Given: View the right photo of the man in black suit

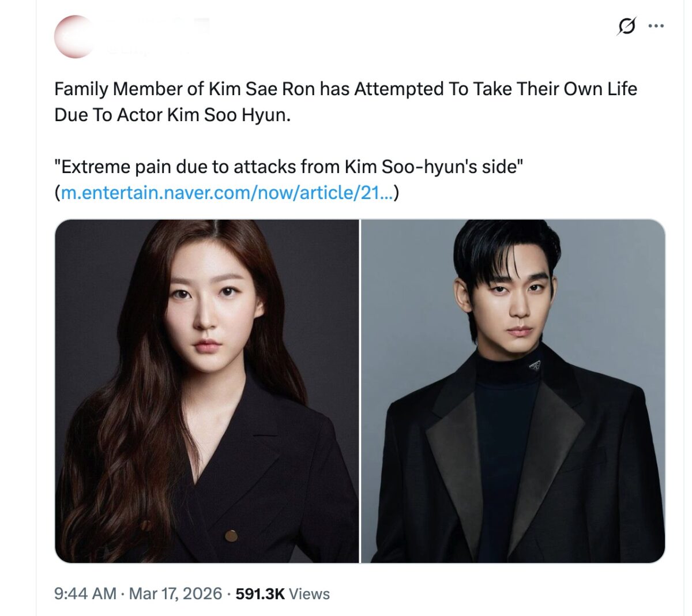Looking at the screenshot, I should 513,391.
